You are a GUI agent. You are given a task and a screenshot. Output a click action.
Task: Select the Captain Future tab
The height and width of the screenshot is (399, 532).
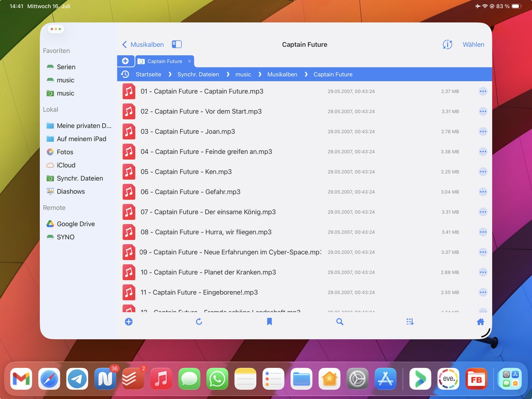164,61
